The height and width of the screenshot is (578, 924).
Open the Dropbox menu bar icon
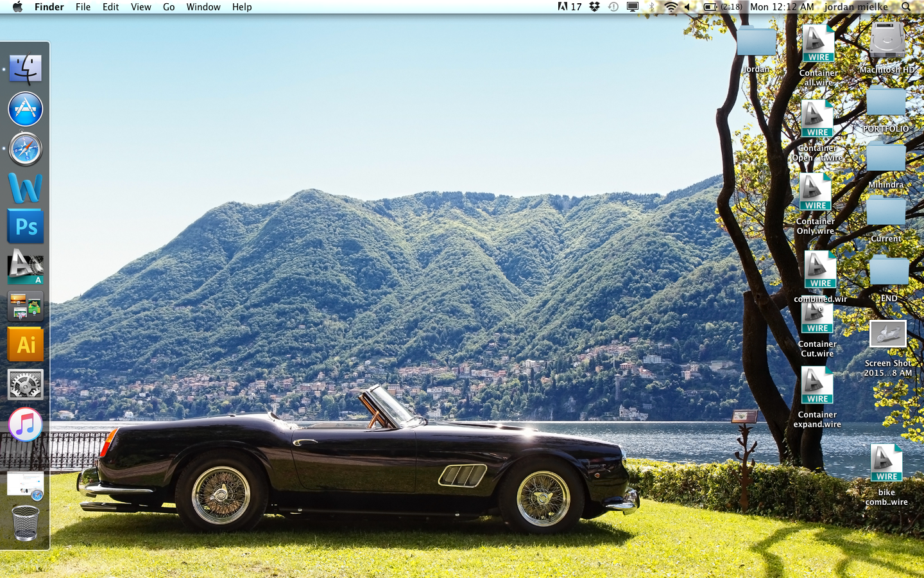tap(595, 7)
